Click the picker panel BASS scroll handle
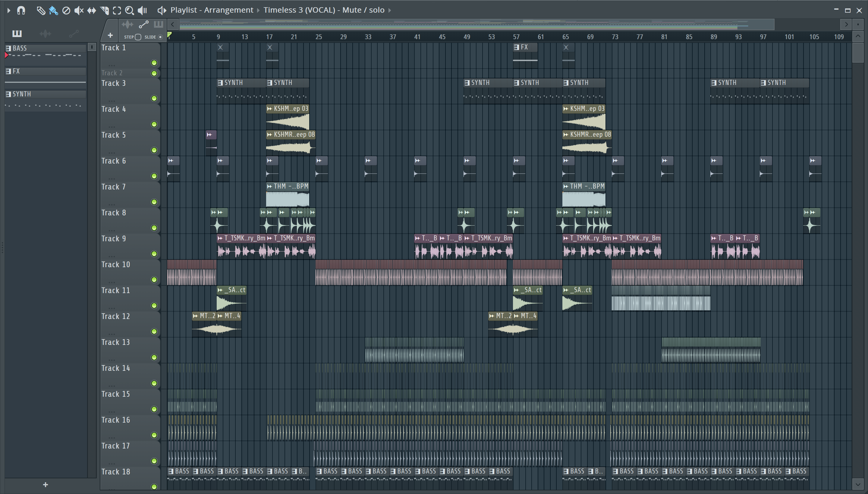 (92, 47)
